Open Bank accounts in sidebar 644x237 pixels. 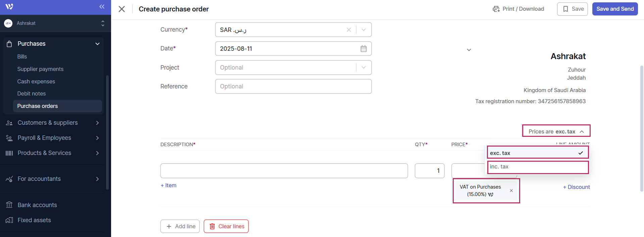(x=37, y=205)
